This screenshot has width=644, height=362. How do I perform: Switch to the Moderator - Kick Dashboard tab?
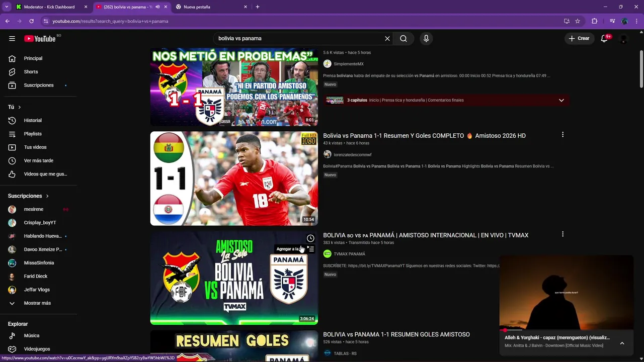tap(49, 7)
